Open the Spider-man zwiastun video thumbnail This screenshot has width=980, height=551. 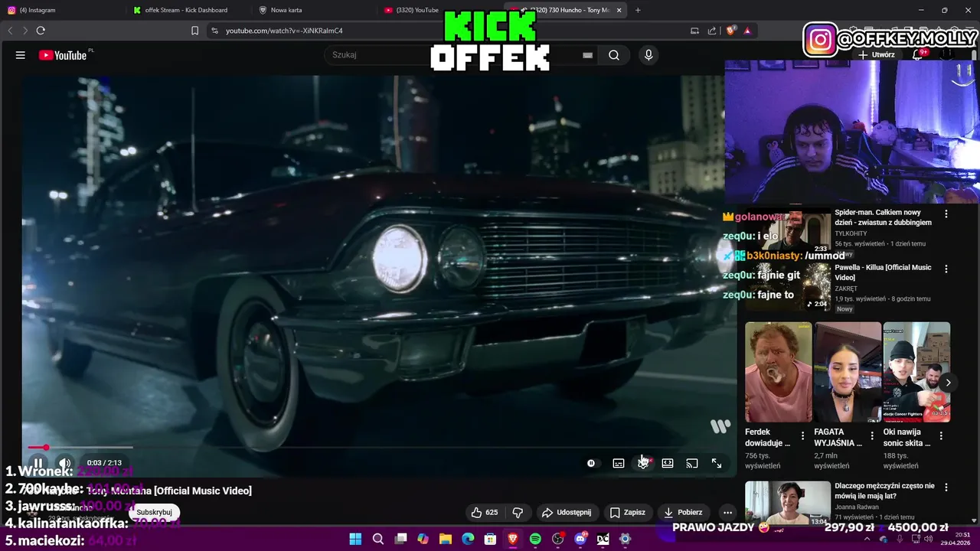pyautogui.click(x=787, y=232)
